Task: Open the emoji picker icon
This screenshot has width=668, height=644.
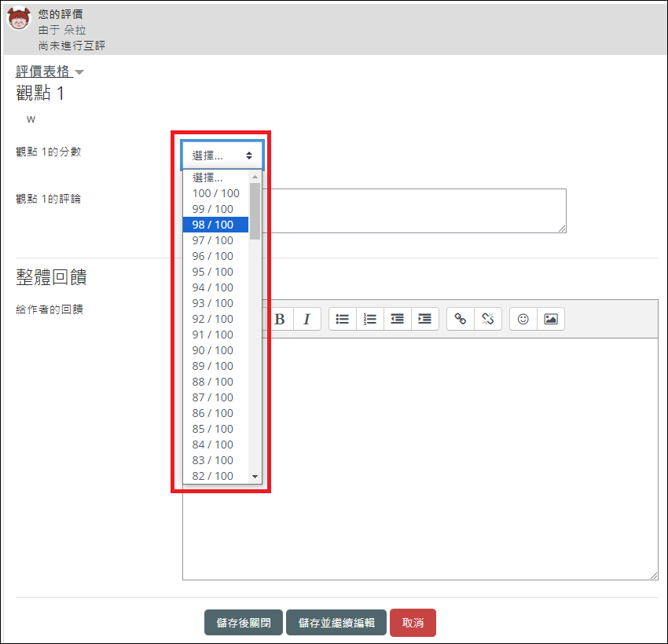Action: (x=523, y=319)
